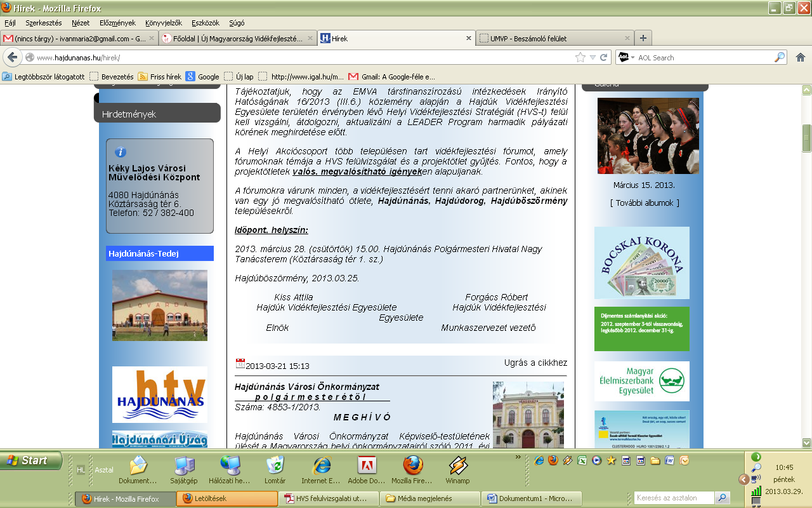This screenshot has height=508, width=812.
Task: Close the Hírek tab
Action: click(x=469, y=38)
